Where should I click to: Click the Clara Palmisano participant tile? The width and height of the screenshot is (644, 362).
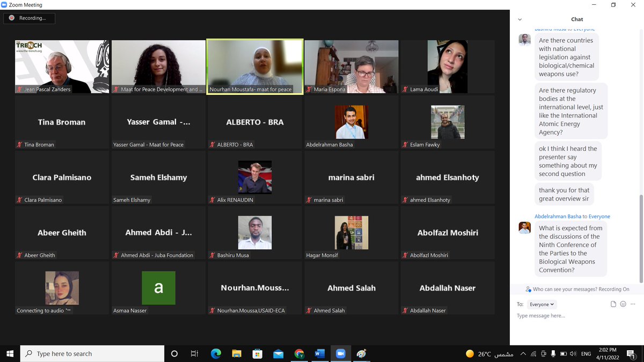[x=62, y=177]
